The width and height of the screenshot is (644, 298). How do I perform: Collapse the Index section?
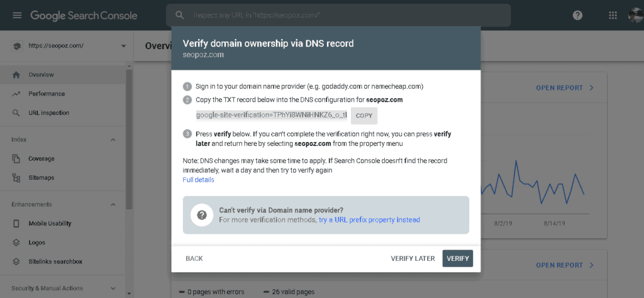[x=113, y=140]
